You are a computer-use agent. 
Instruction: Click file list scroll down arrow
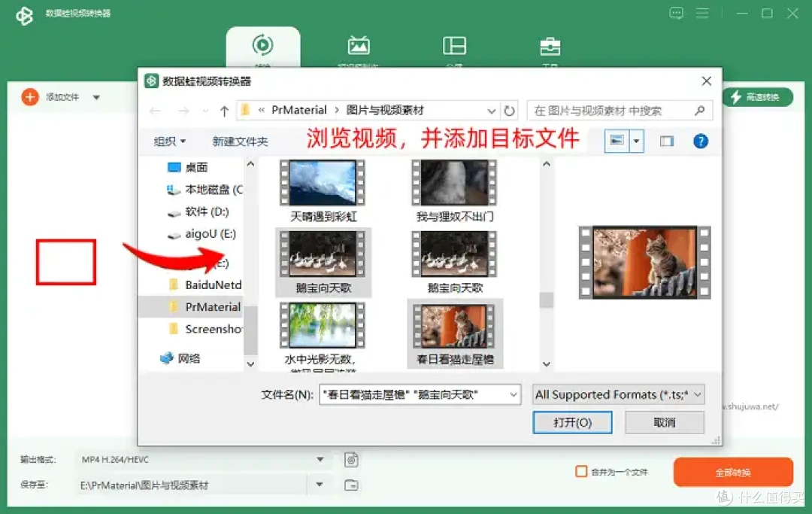pyautogui.click(x=547, y=364)
